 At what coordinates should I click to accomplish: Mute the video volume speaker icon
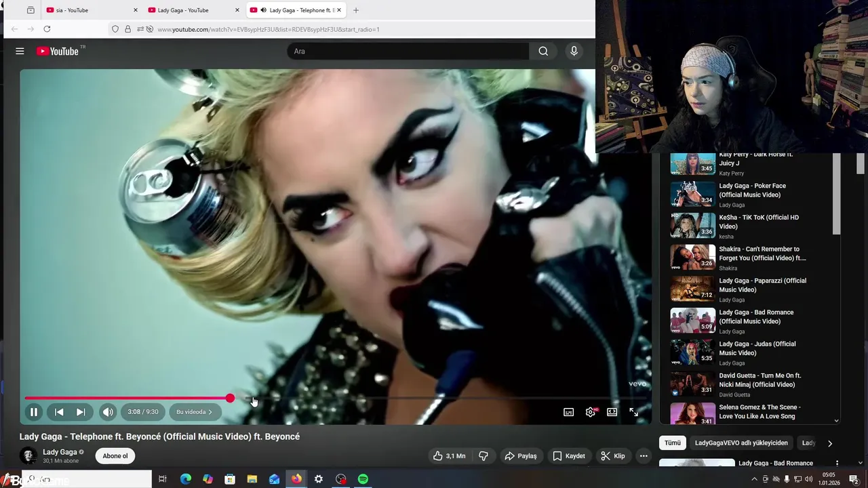tap(108, 411)
